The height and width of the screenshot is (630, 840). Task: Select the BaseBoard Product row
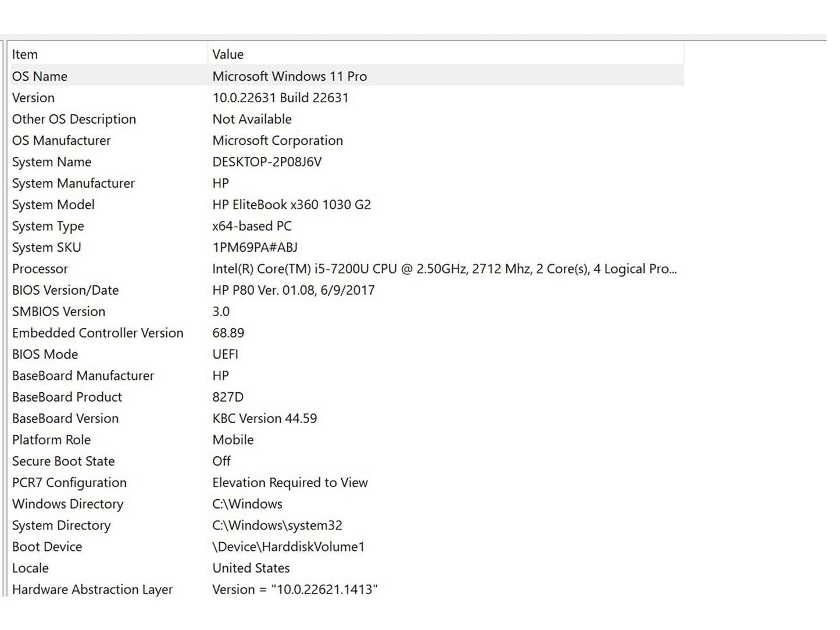pyautogui.click(x=67, y=397)
